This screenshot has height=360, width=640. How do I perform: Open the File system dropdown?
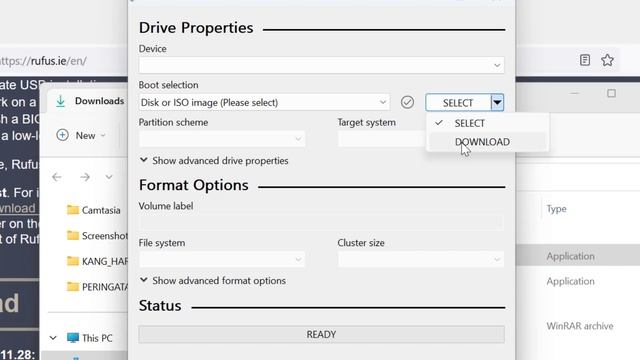pos(222,259)
